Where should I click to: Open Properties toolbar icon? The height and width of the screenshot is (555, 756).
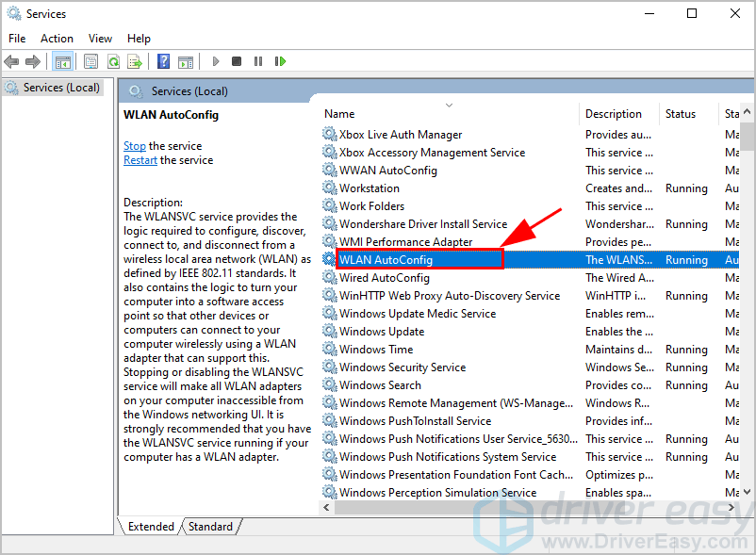click(90, 61)
